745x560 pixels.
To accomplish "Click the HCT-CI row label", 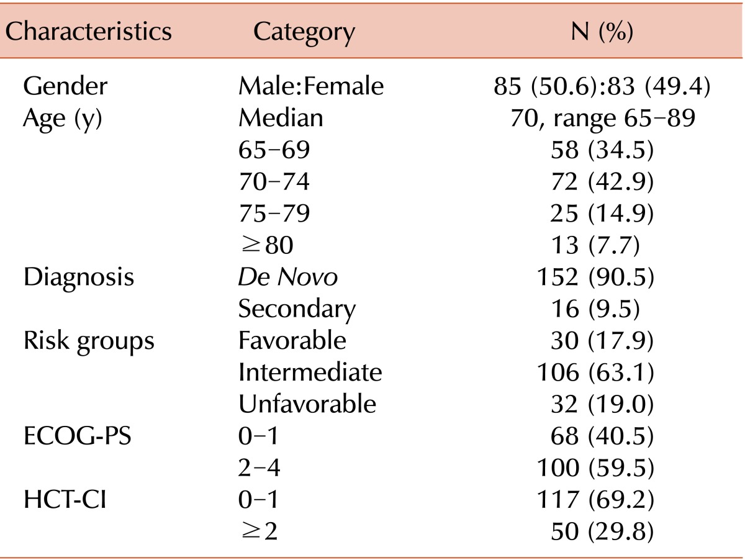I will (x=65, y=500).
